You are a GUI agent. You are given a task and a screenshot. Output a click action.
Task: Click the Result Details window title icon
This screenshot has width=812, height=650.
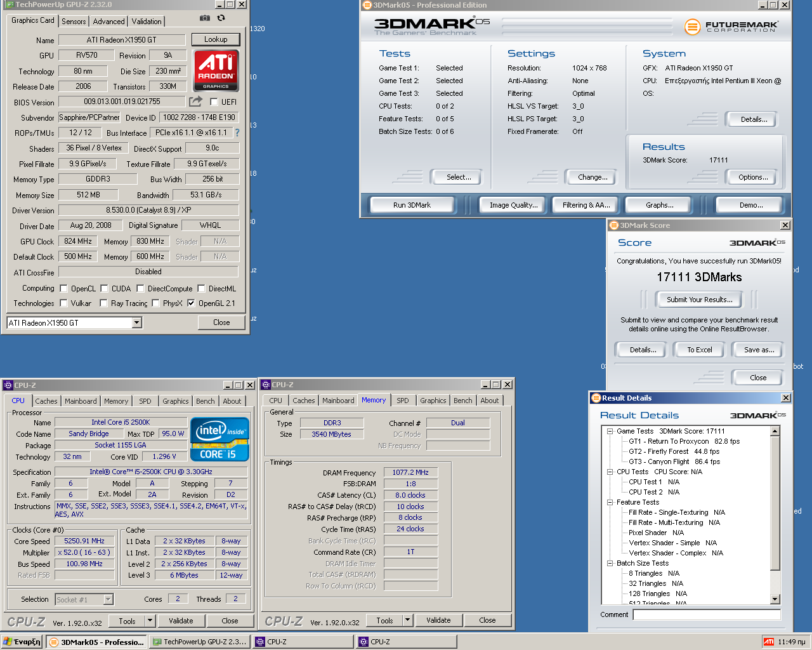click(596, 398)
